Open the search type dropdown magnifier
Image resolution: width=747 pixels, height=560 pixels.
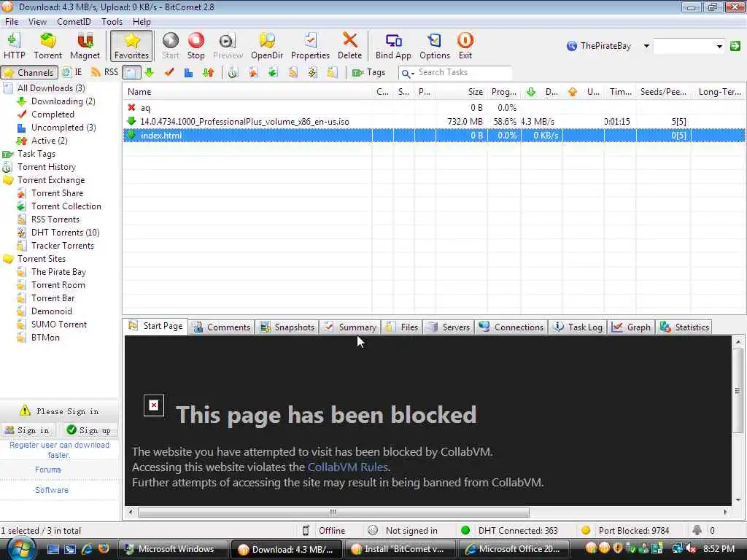pos(407,73)
